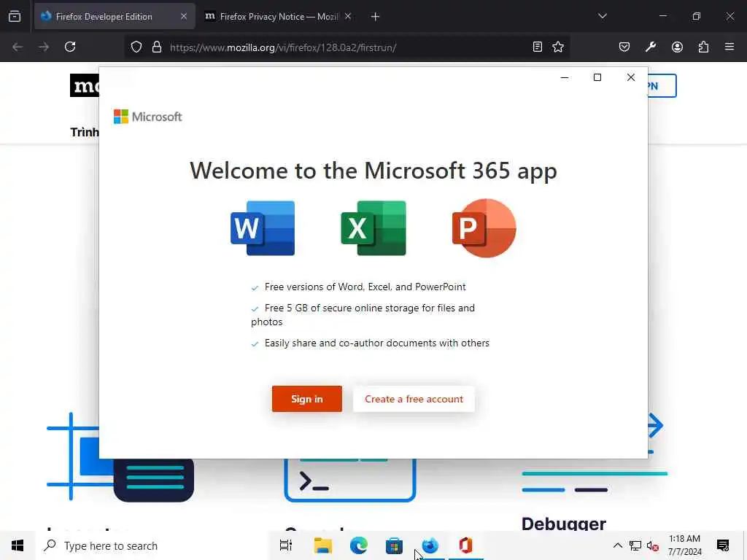Sign in to Microsoft 365

pos(307,399)
